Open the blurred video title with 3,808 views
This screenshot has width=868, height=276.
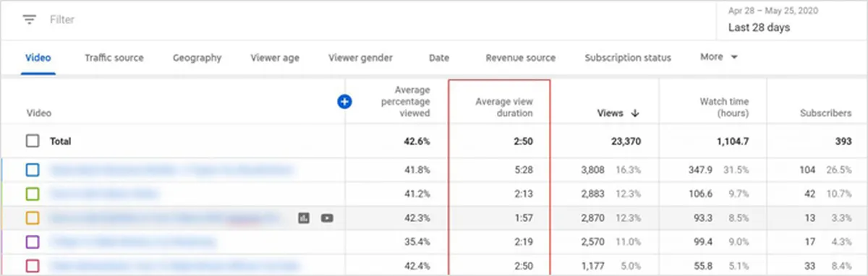click(x=172, y=171)
